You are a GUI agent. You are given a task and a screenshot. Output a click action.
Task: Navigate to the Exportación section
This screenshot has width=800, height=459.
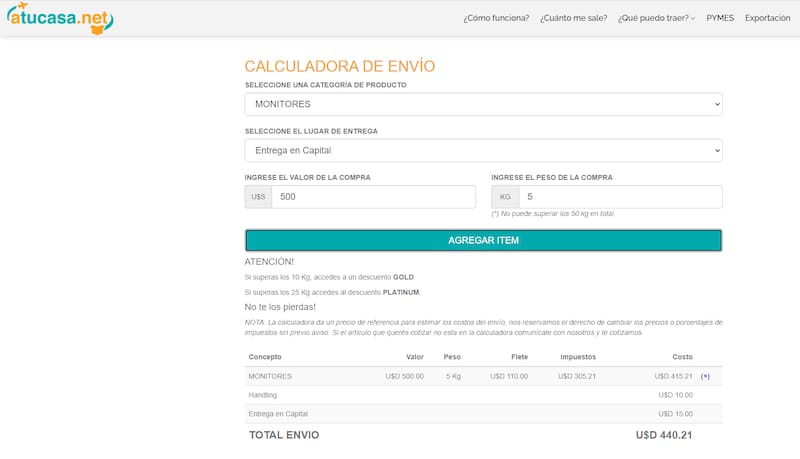click(767, 18)
